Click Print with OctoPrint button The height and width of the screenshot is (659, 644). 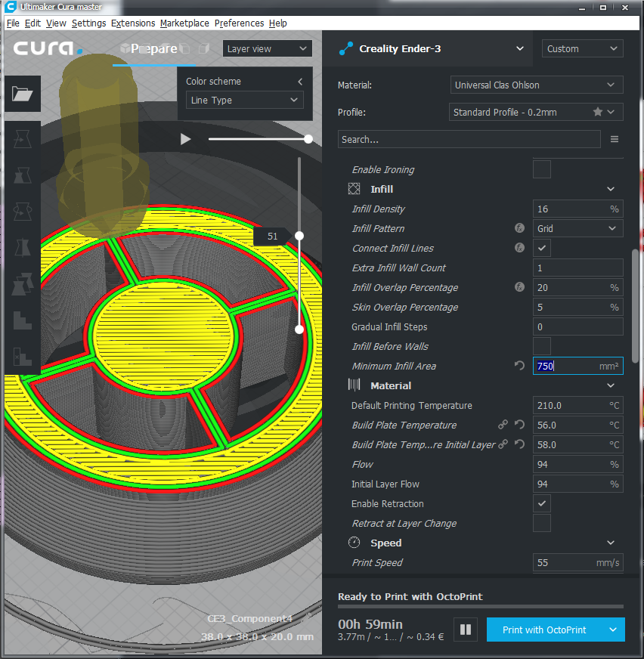[544, 630]
